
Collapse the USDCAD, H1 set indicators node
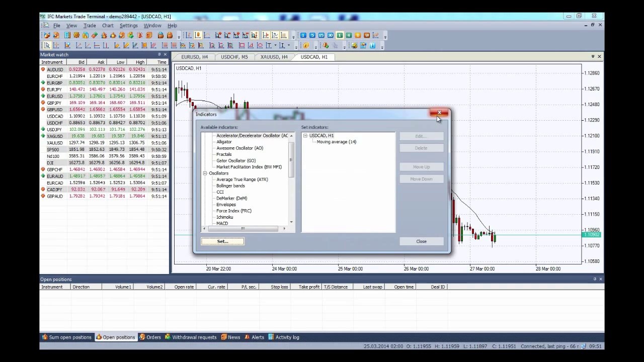tap(305, 136)
